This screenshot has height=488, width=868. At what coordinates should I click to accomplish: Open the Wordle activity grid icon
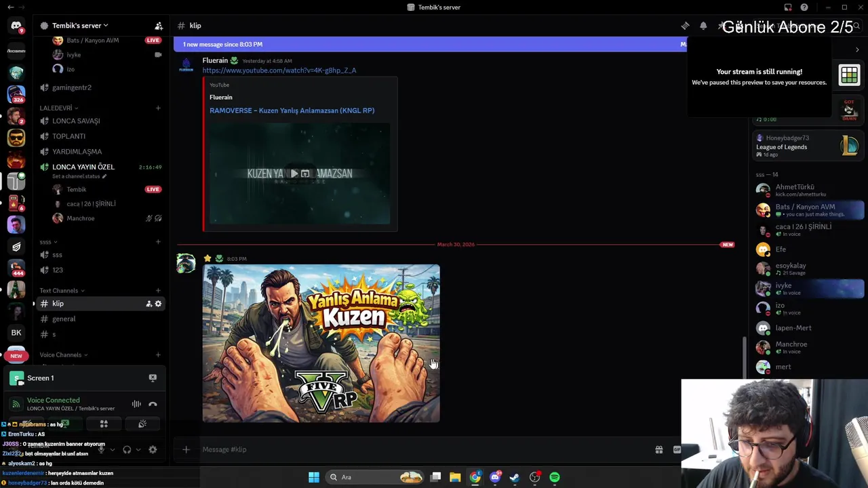pyautogui.click(x=849, y=75)
